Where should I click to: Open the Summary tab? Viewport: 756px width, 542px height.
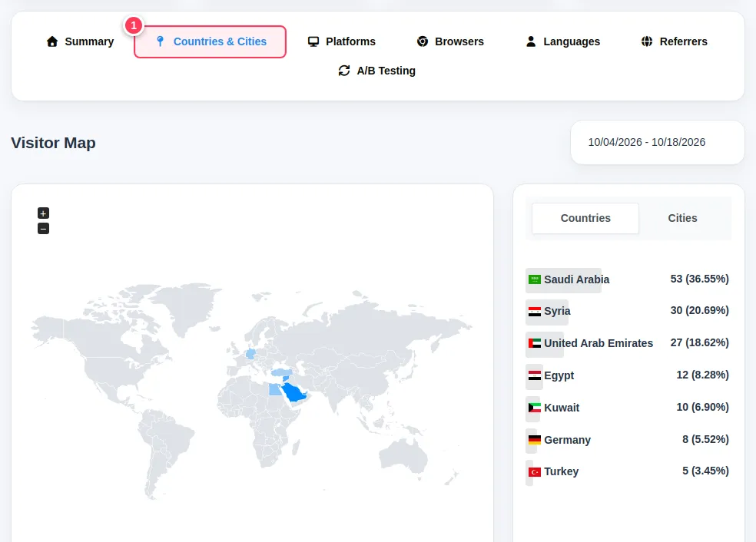click(x=80, y=41)
